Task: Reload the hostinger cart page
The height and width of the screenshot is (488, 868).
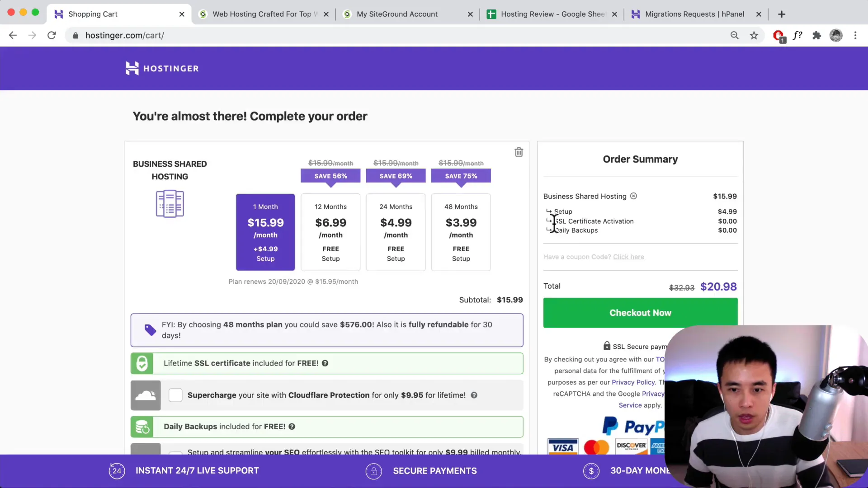Action: 52,35
